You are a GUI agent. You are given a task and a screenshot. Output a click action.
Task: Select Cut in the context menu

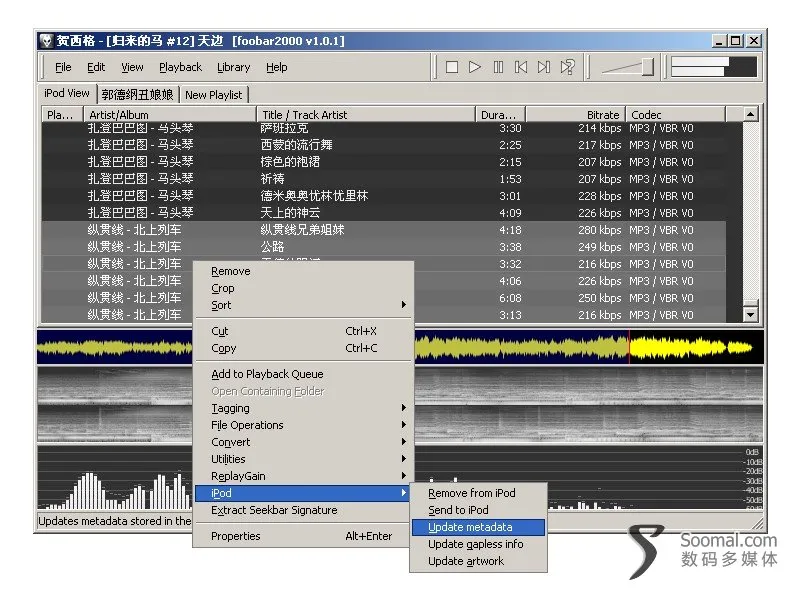coord(303,331)
